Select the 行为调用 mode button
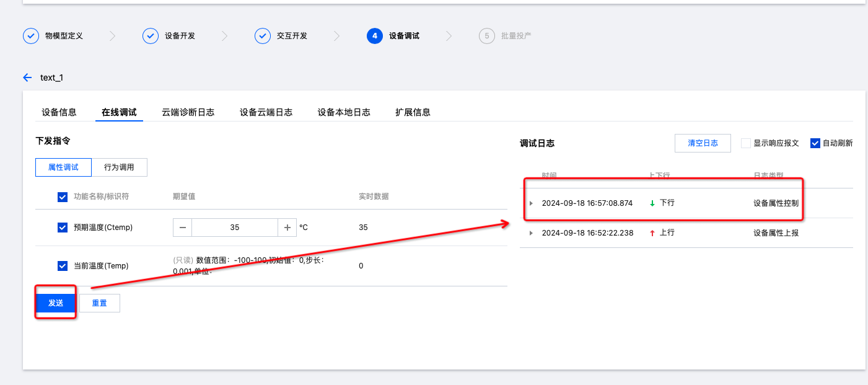The height and width of the screenshot is (385, 868). (119, 167)
